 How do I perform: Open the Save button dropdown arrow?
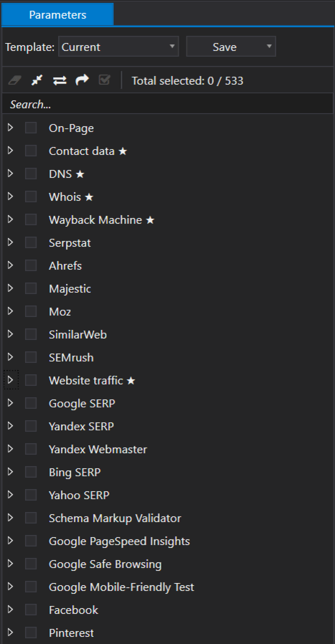[x=269, y=47]
